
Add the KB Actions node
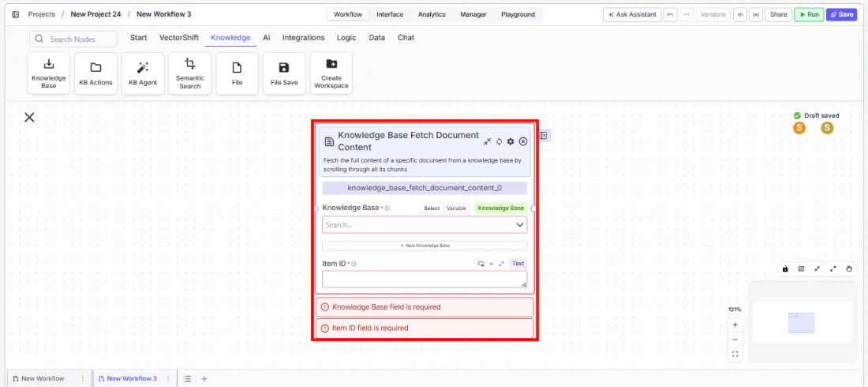click(x=95, y=73)
